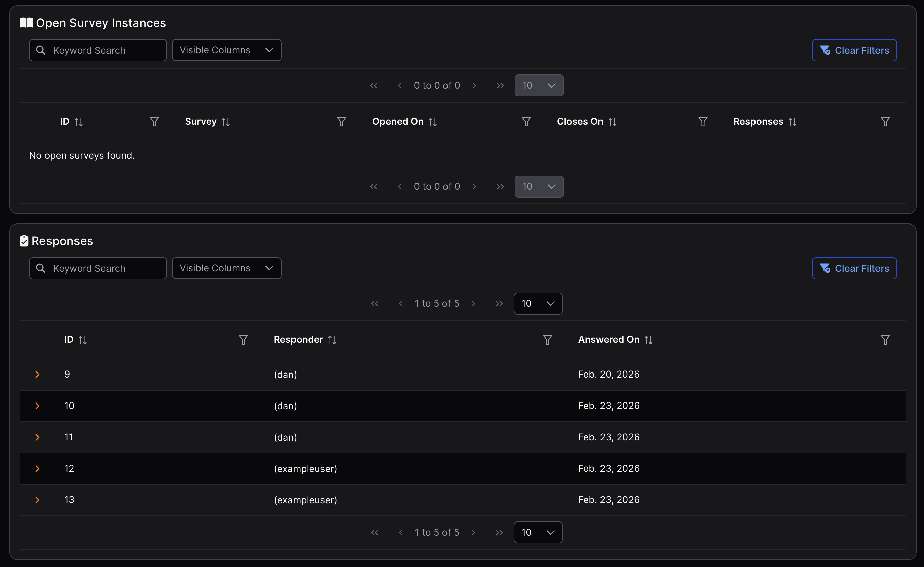Screen dimensions: 924x567
Task: Expand response row with ID 12
Action: pyautogui.click(x=37, y=468)
